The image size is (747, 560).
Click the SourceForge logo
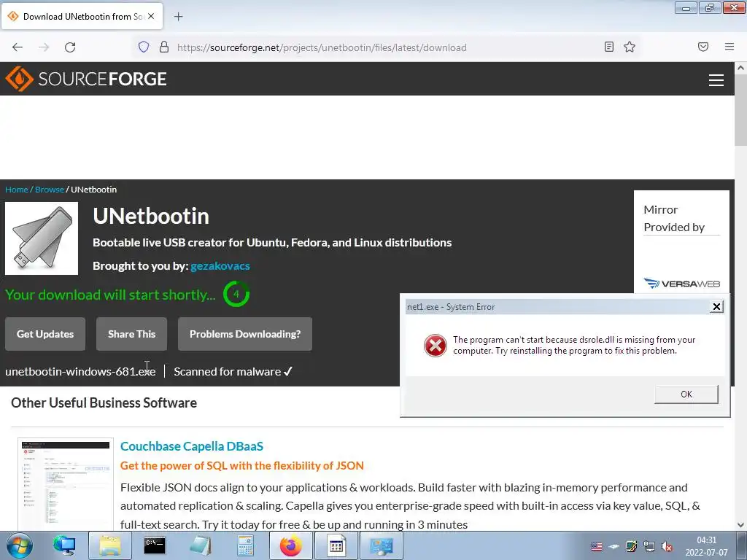pyautogui.click(x=86, y=79)
